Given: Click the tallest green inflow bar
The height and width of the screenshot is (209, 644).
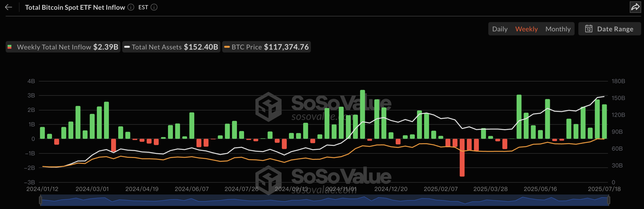Looking at the screenshot, I should pos(363,114).
